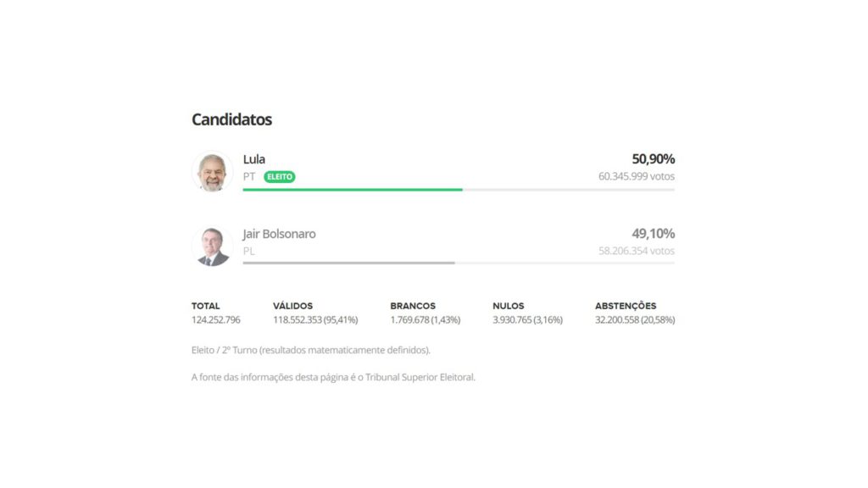Select the Jair Bolsonaro candidate name
The height and width of the screenshot is (488, 868).
[279, 234]
